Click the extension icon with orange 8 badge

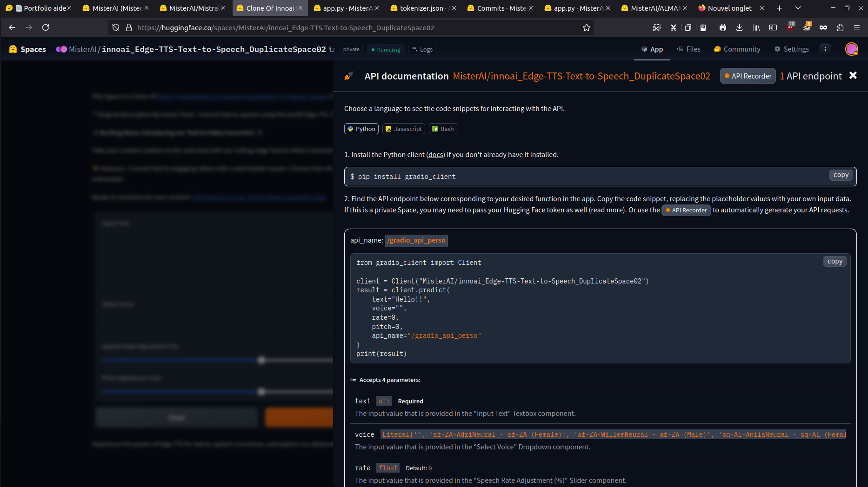(x=807, y=27)
